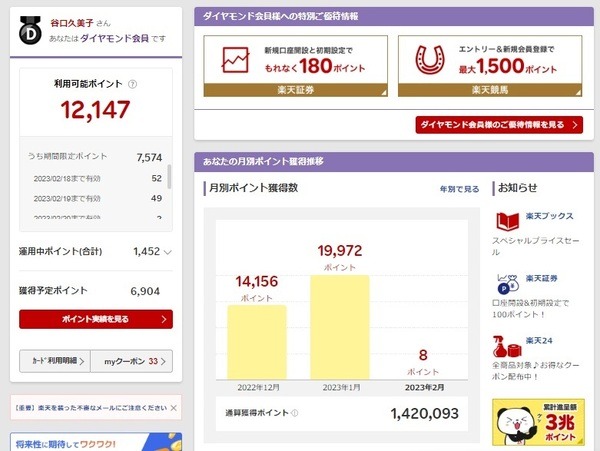
Task: Open the 楽天証券 money bag icon
Action: (508, 283)
